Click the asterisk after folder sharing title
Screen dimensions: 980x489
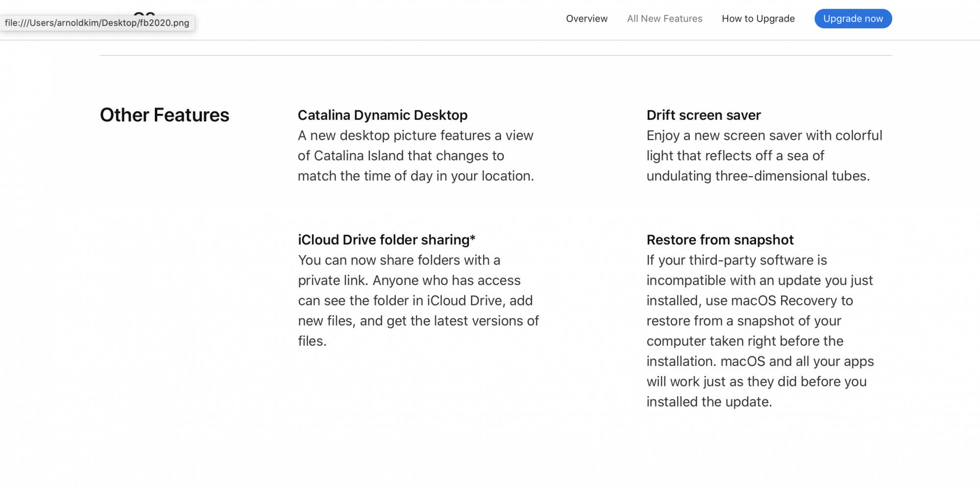(473, 238)
